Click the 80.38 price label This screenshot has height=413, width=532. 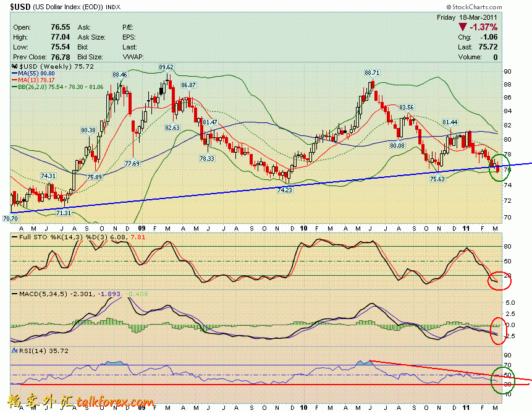point(88,130)
